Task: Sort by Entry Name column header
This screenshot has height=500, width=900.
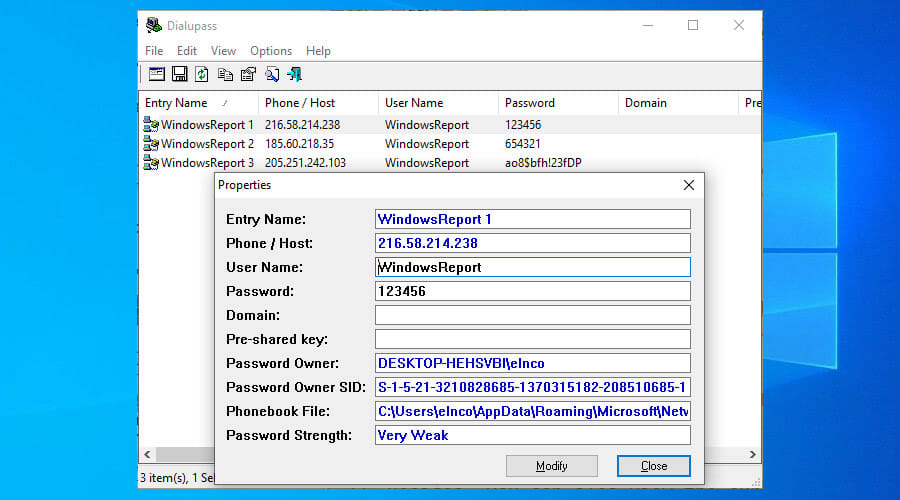Action: pos(199,103)
